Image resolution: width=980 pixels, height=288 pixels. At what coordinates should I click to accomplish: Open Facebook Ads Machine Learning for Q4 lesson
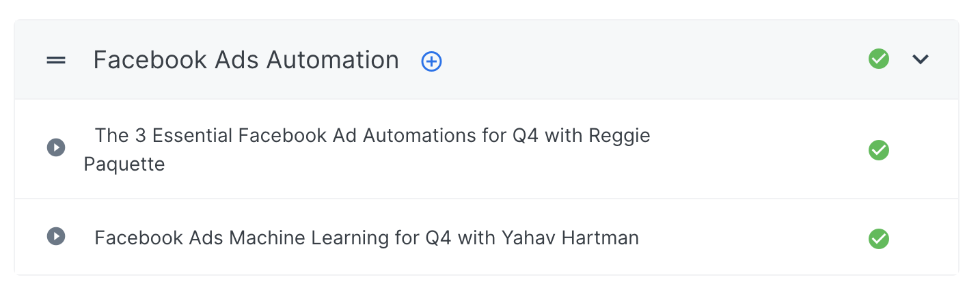point(366,237)
